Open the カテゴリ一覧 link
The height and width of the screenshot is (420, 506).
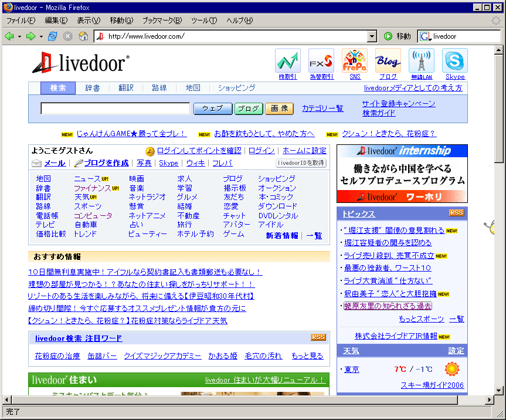click(x=322, y=109)
